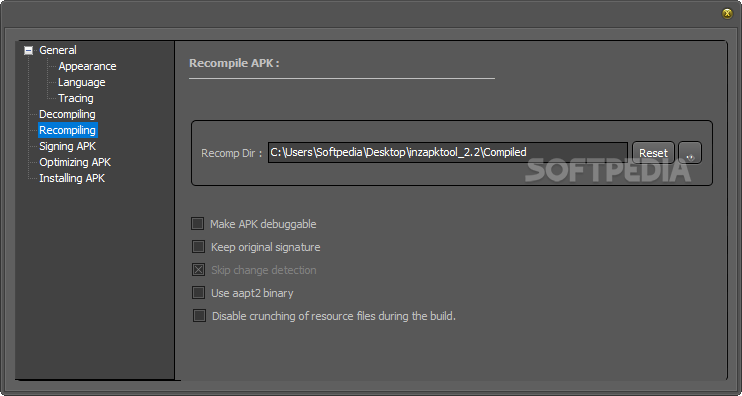Screen dimensions: 742x396
Task: Open Installing APK settings
Action: pyautogui.click(x=72, y=178)
